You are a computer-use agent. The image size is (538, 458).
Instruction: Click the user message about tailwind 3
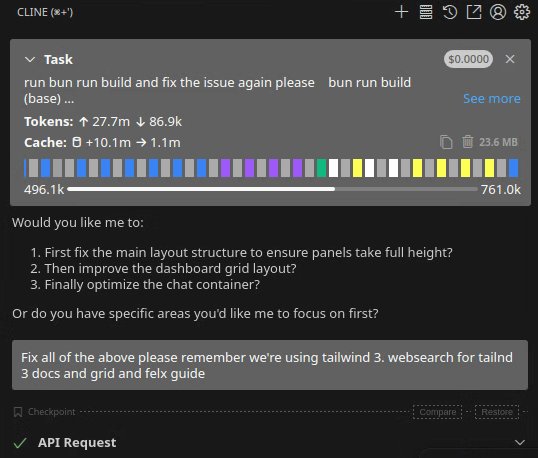click(270, 365)
